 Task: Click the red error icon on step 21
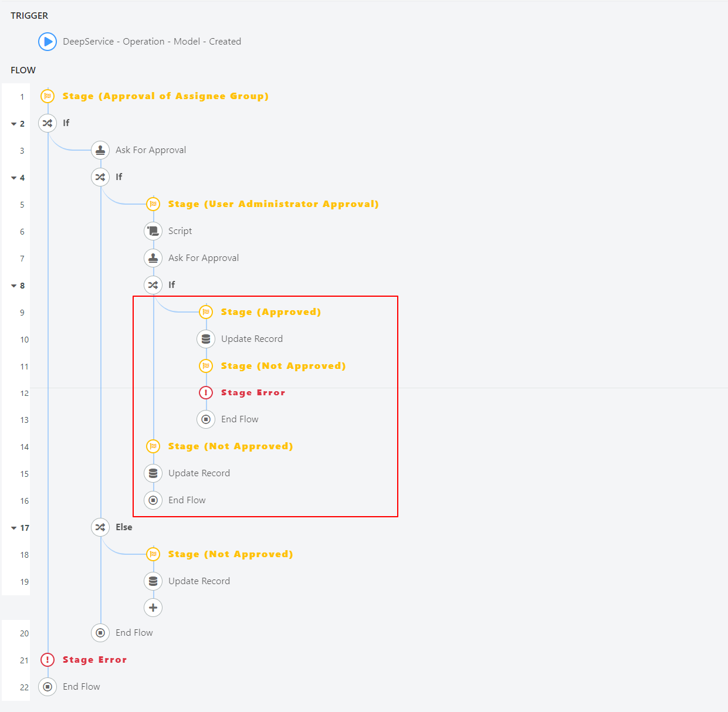48,660
